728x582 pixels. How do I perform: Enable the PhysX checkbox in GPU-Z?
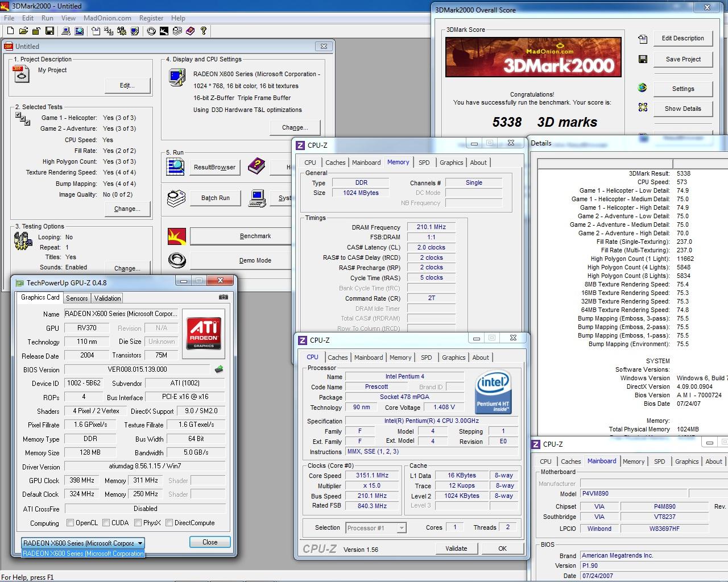(x=138, y=522)
